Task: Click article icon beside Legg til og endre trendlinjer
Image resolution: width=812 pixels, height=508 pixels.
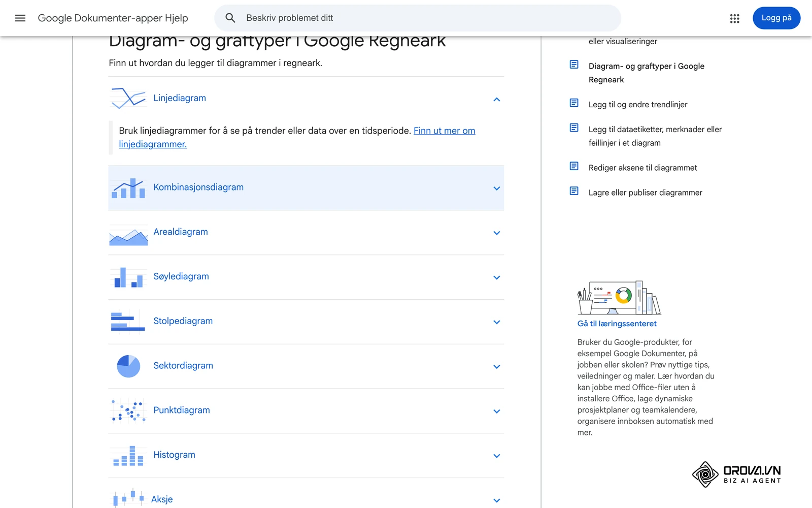Action: (x=574, y=103)
